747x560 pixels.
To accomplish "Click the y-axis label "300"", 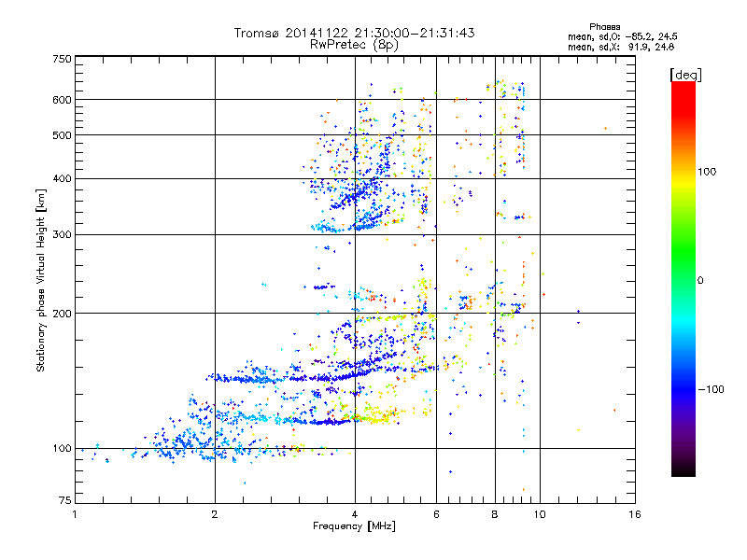I will 62,235.
